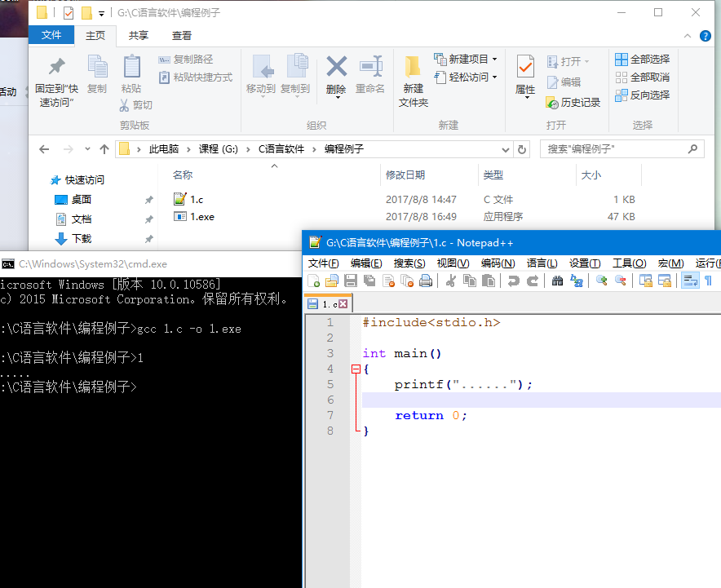Open the Language menu in Notepad++

(542, 263)
